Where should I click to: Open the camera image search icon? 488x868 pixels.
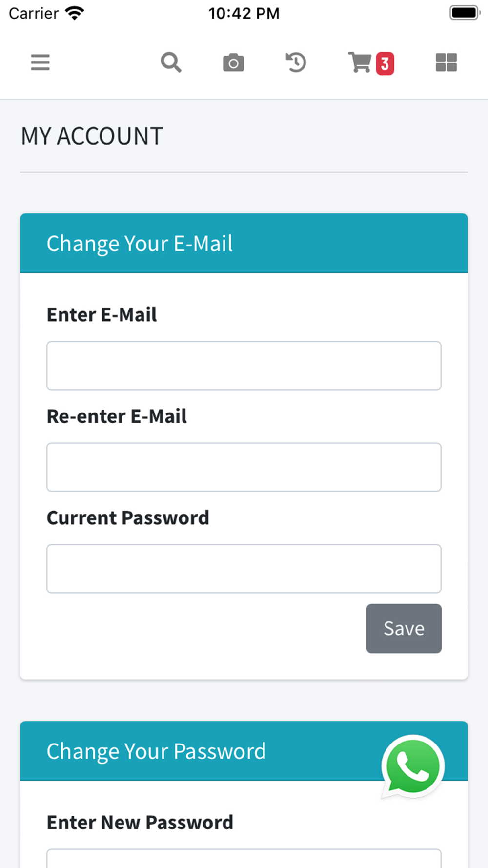233,62
